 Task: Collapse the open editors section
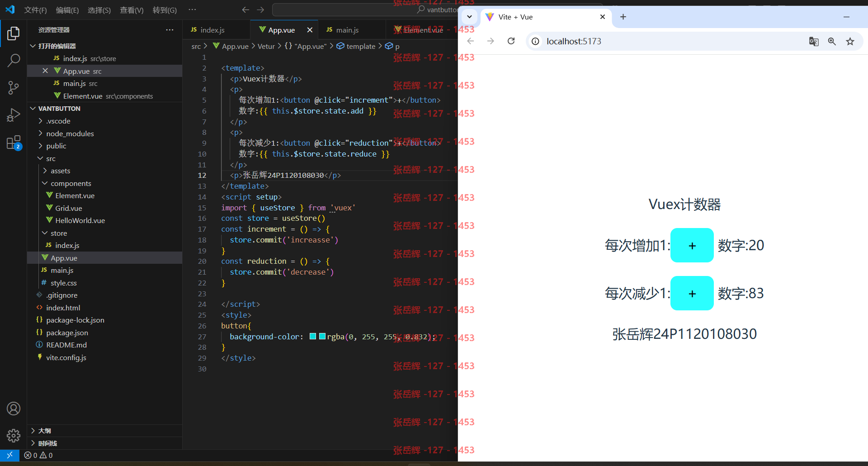point(33,46)
